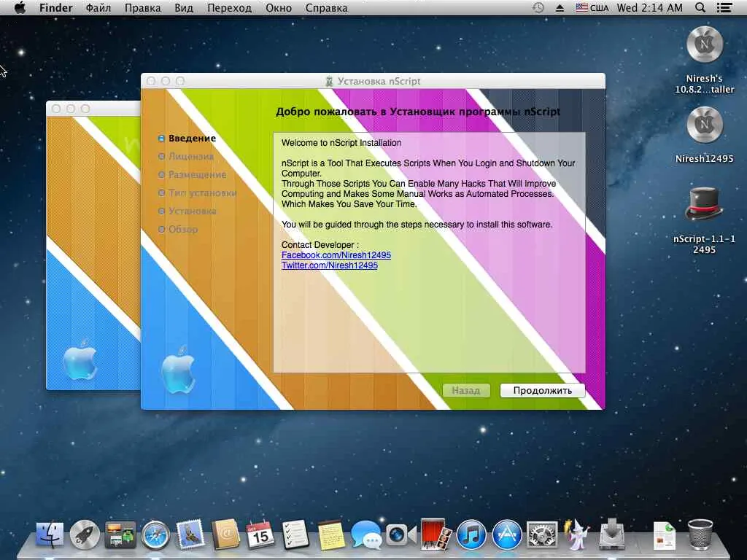The image size is (747, 560).
Task: Open iTunes music note icon
Action: pyautogui.click(x=471, y=534)
